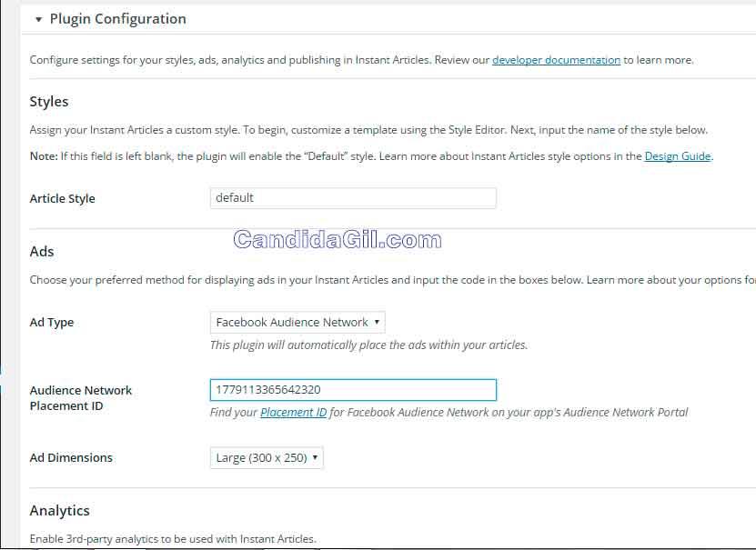Click the Article Style label
This screenshot has height=550, width=756.
click(x=62, y=199)
